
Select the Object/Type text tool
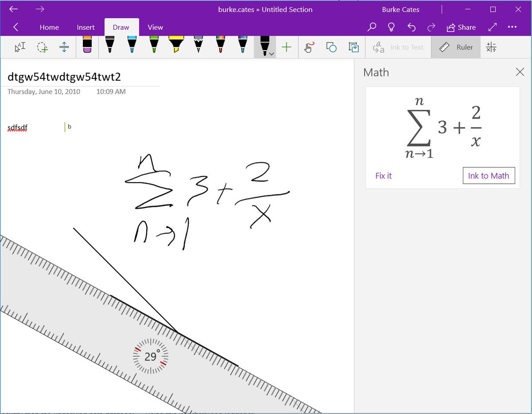point(20,47)
